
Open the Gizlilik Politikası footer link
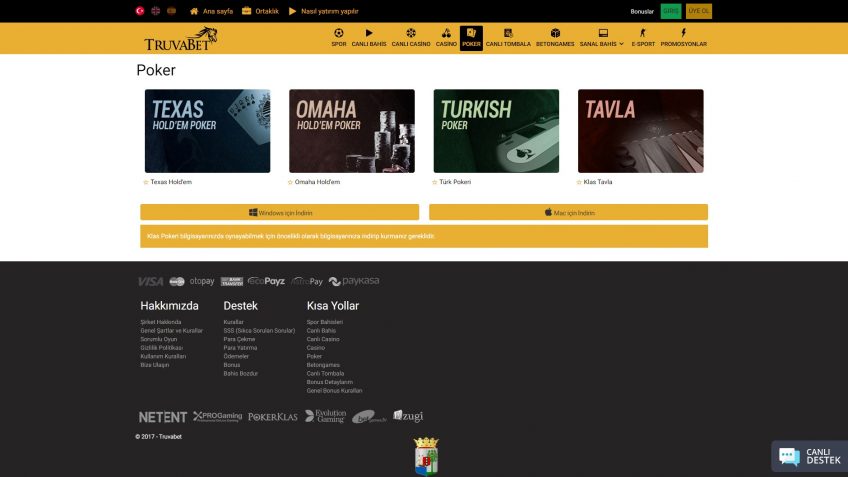pyautogui.click(x=162, y=348)
